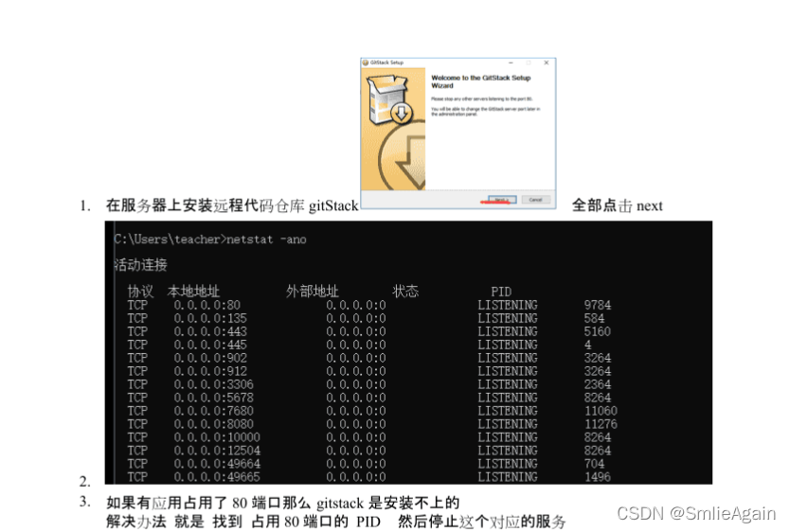
Task: Click the '活动连接' heading in the terminal
Action: coord(140,265)
